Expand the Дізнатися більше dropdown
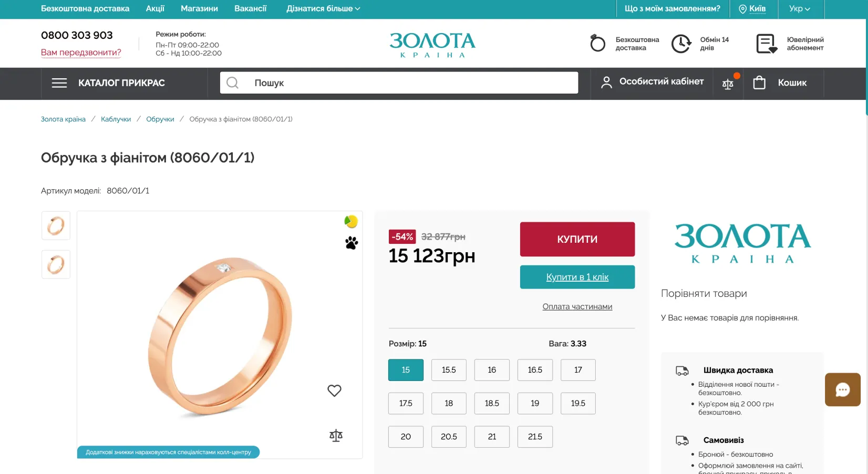This screenshot has width=868, height=474. (x=323, y=8)
